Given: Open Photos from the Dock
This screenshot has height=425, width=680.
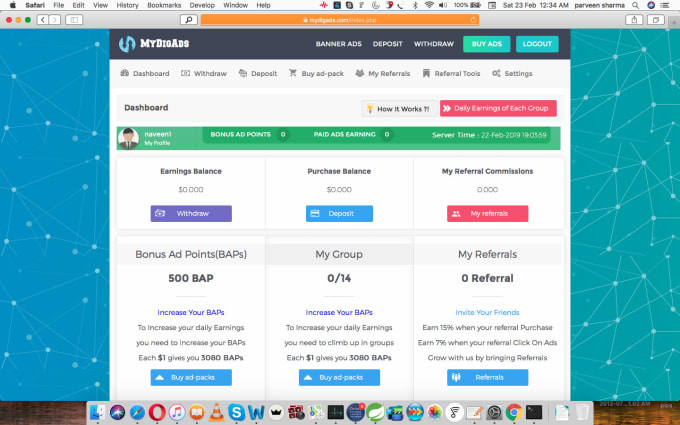Looking at the screenshot, I should (435, 412).
